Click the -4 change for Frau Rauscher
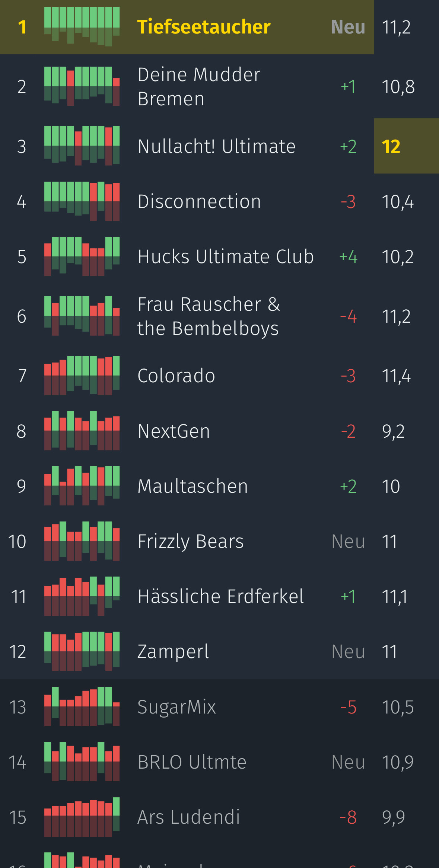The width and height of the screenshot is (439, 868). [348, 316]
